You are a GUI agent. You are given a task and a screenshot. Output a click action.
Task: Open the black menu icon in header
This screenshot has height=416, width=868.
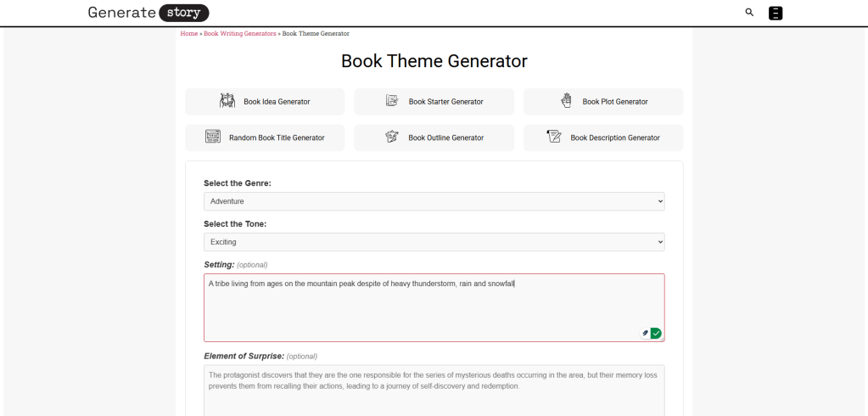(x=776, y=13)
